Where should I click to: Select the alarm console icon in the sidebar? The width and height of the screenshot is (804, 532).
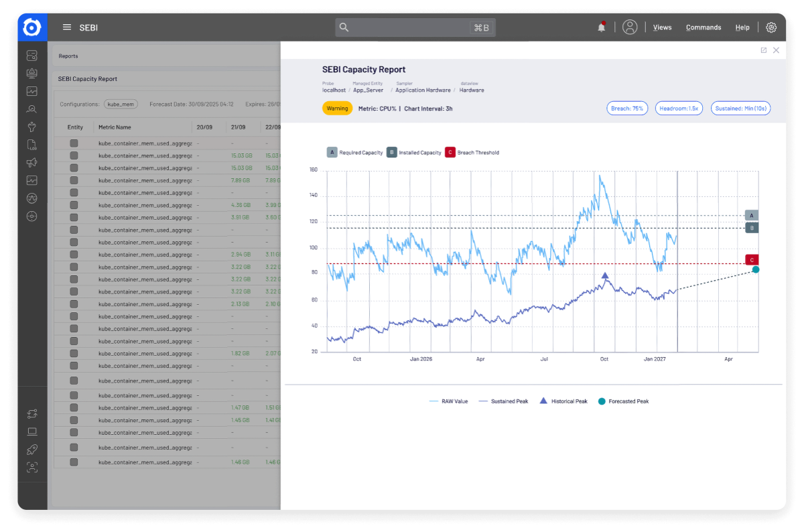click(31, 73)
